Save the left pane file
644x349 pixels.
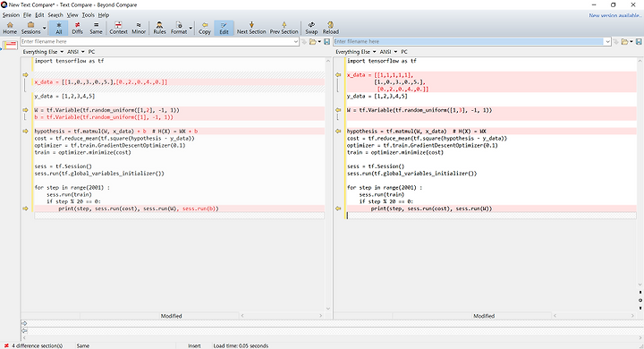327,41
